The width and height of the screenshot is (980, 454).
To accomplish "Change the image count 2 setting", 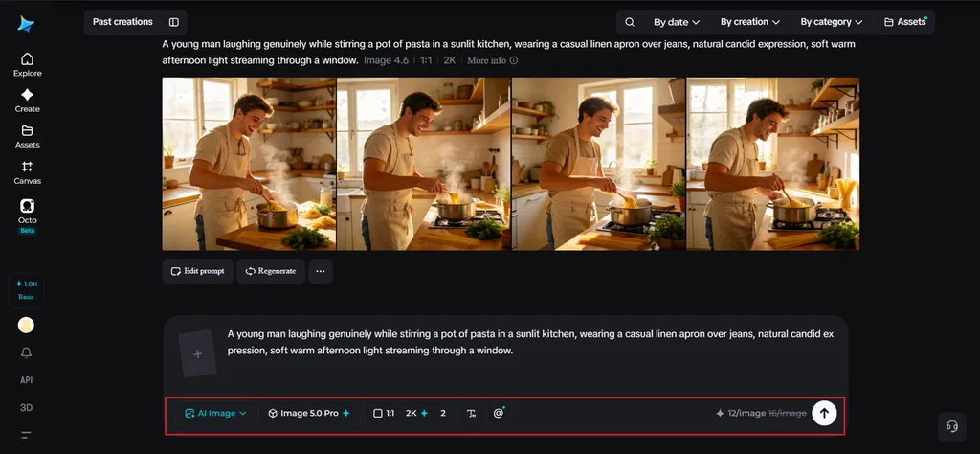I will pos(443,414).
